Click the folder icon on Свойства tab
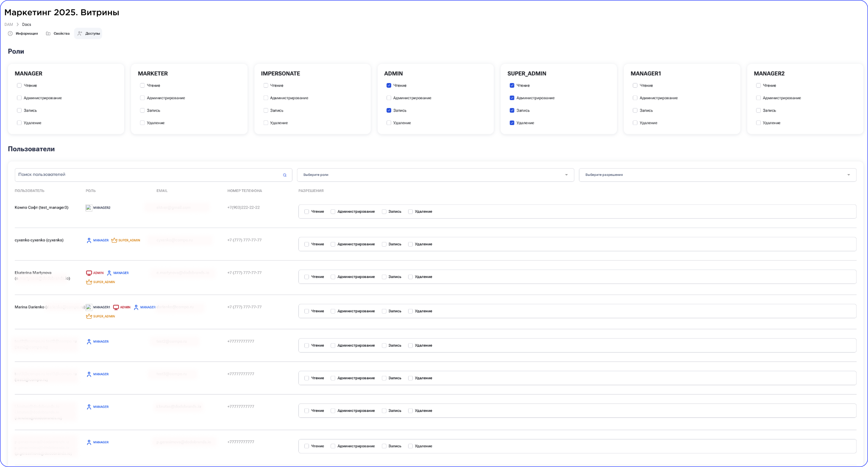The height and width of the screenshot is (467, 868). [x=48, y=33]
